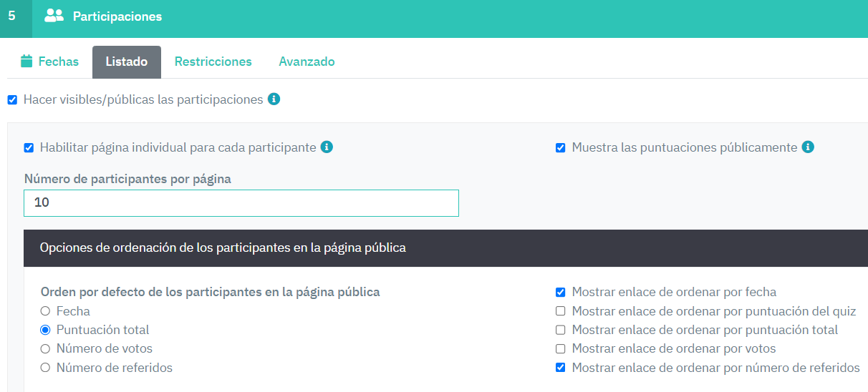This screenshot has height=392, width=868.
Task: Open info icon beside Muestra las puntuaciones públicamente
Action: pos(808,147)
